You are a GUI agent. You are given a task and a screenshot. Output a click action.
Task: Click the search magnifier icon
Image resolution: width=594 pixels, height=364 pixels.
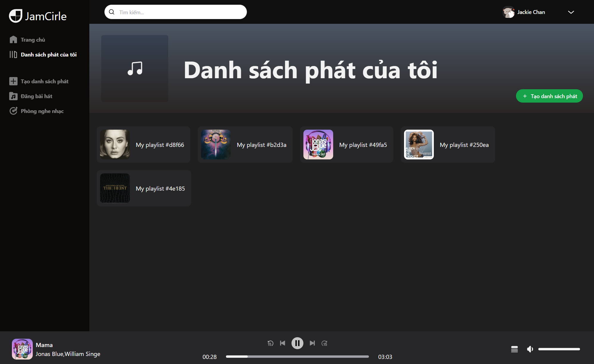112,12
